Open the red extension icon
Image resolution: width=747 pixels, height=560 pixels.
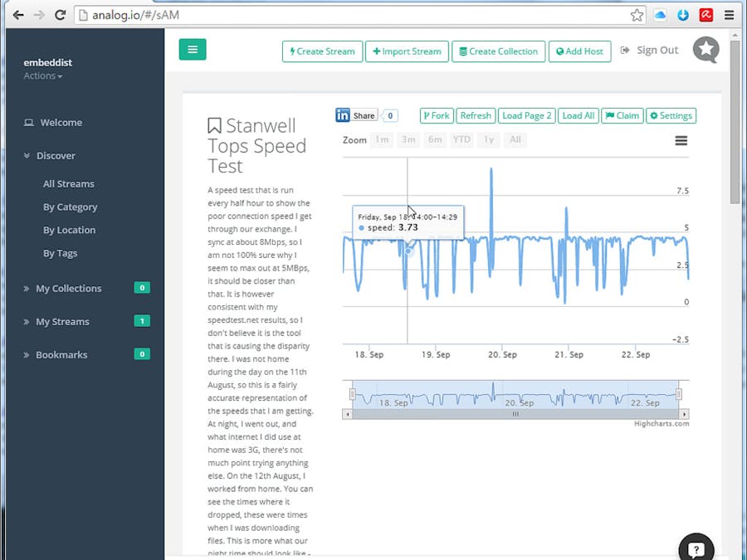click(x=706, y=15)
